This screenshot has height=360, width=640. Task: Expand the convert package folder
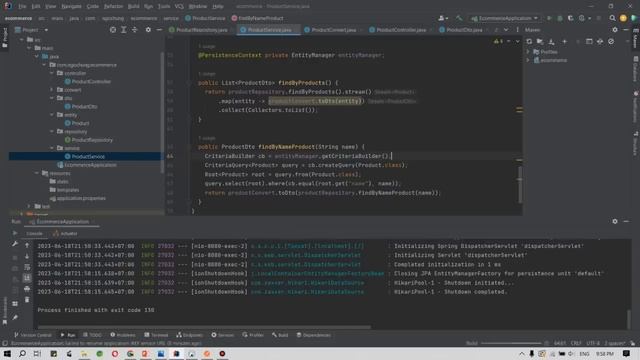click(52, 90)
